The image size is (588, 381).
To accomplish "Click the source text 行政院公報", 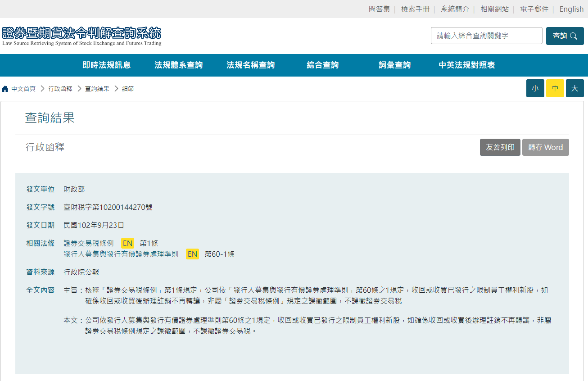I will (x=81, y=272).
